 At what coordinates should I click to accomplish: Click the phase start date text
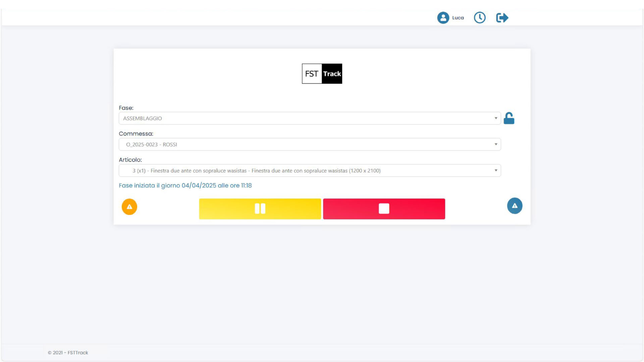tap(185, 185)
